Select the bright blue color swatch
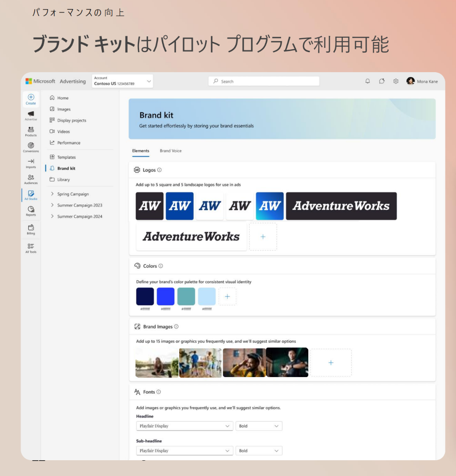Image resolution: width=456 pixels, height=476 pixels. tap(165, 297)
